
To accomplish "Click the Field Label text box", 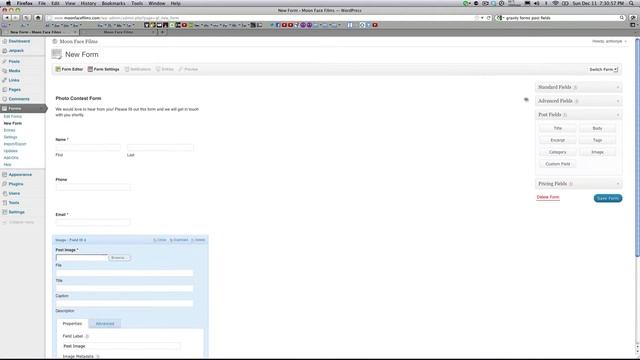I will 121,346.
